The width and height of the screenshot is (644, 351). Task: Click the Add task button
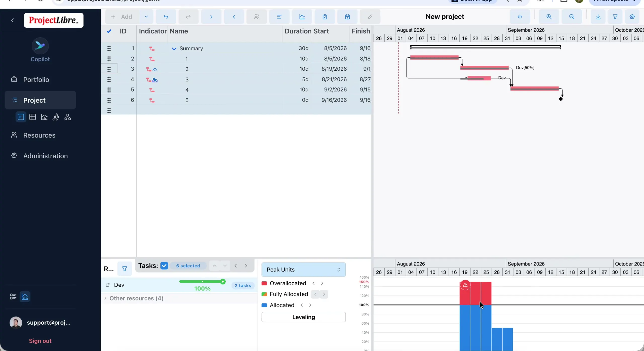[122, 17]
